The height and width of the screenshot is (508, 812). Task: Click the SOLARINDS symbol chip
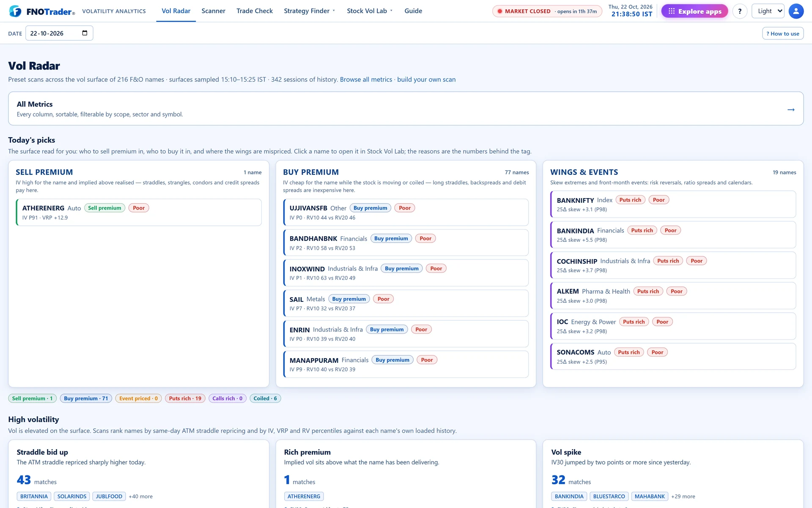click(72, 496)
